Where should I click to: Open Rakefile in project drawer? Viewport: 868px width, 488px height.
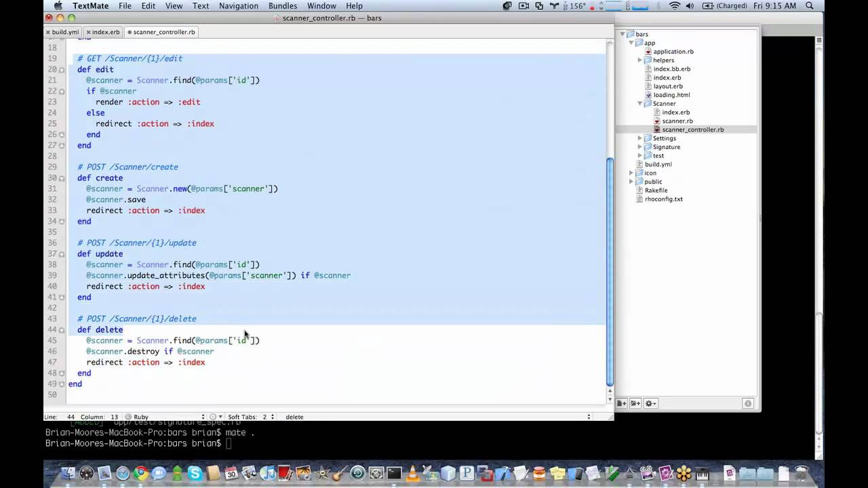(656, 190)
